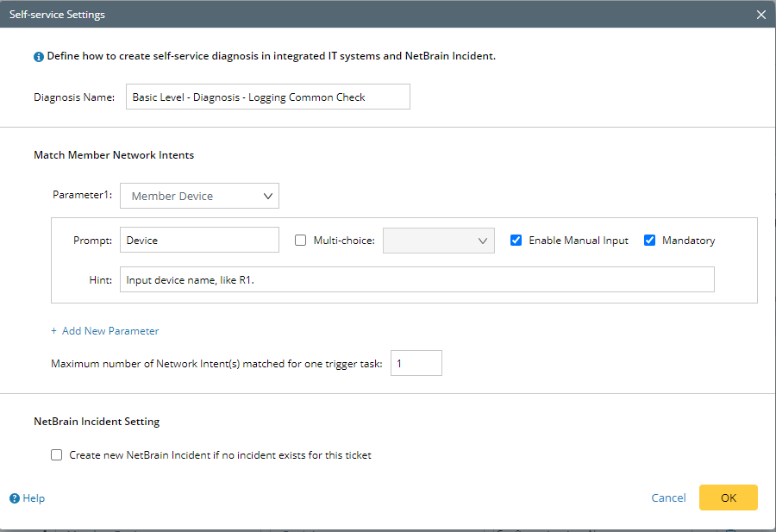Click the Help question mark icon
The image size is (776, 532).
[15, 498]
